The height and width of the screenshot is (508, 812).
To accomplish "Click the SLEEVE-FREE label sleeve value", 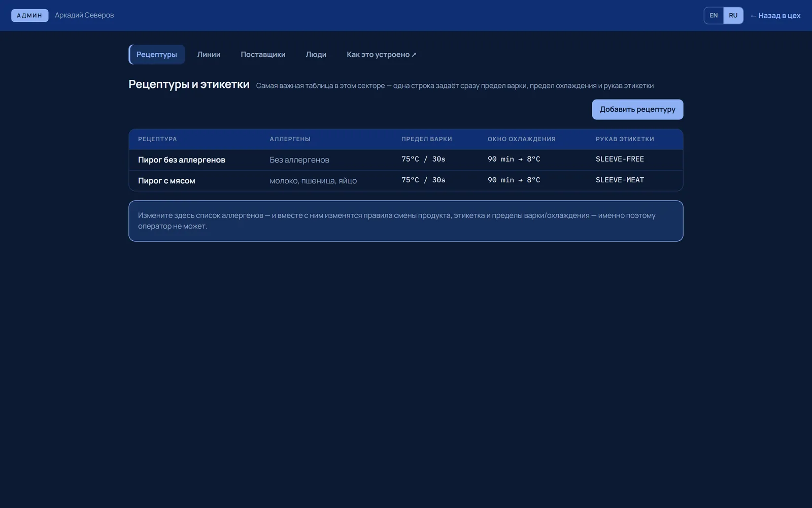I will [620, 159].
